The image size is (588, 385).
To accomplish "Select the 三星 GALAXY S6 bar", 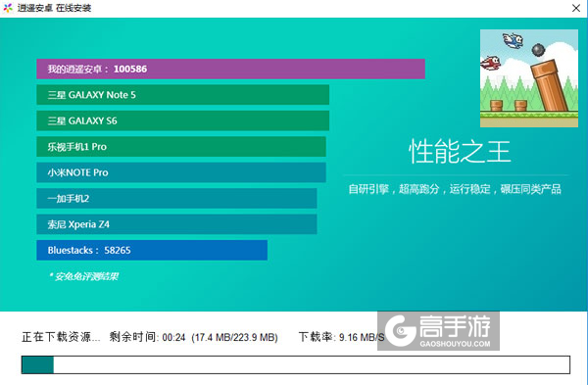I will pos(182,120).
